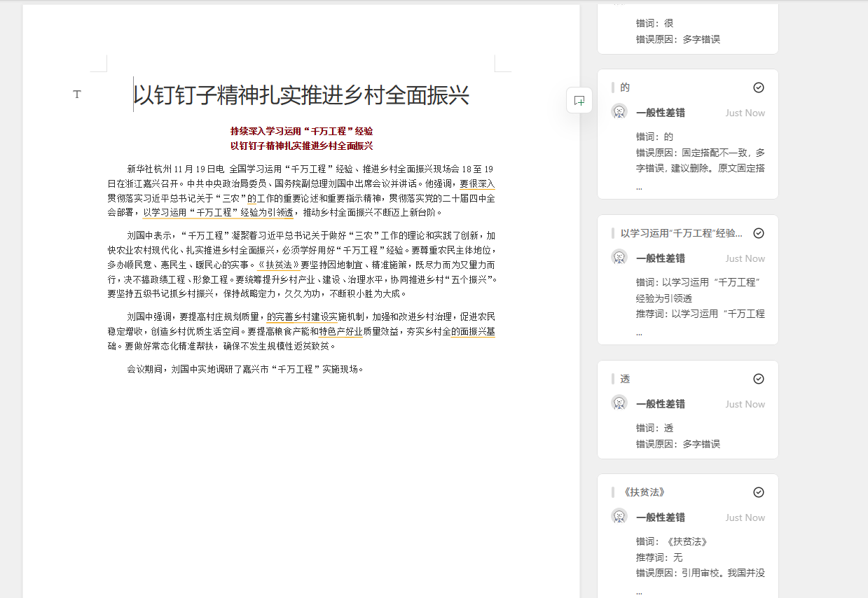
Task: Click the reviewer avatar in the '透' comment
Action: [x=619, y=403]
